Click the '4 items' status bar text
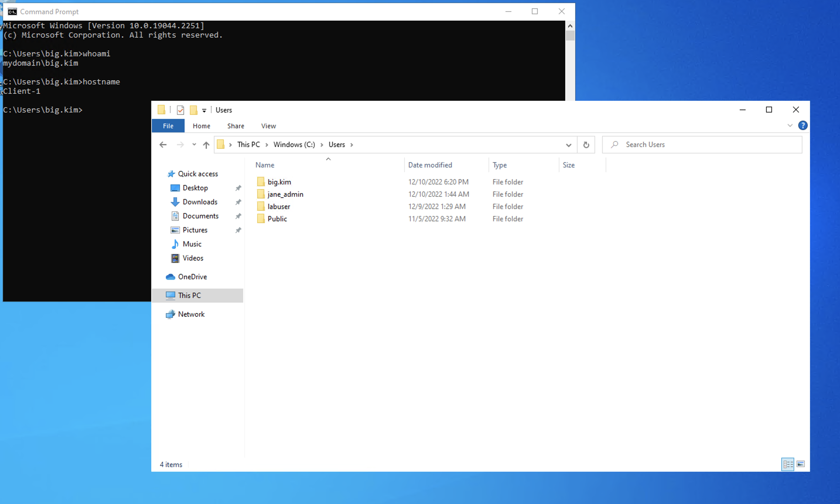Viewport: 840px width, 504px height. pyautogui.click(x=171, y=464)
